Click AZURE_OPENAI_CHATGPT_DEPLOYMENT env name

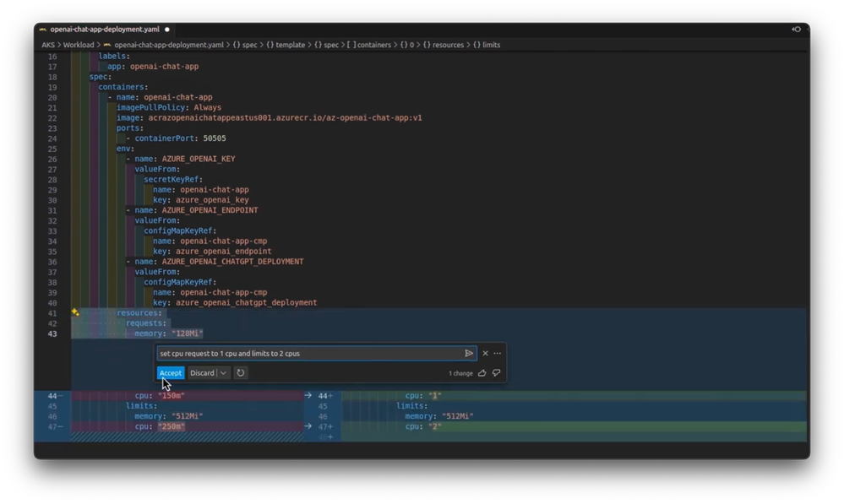click(232, 262)
